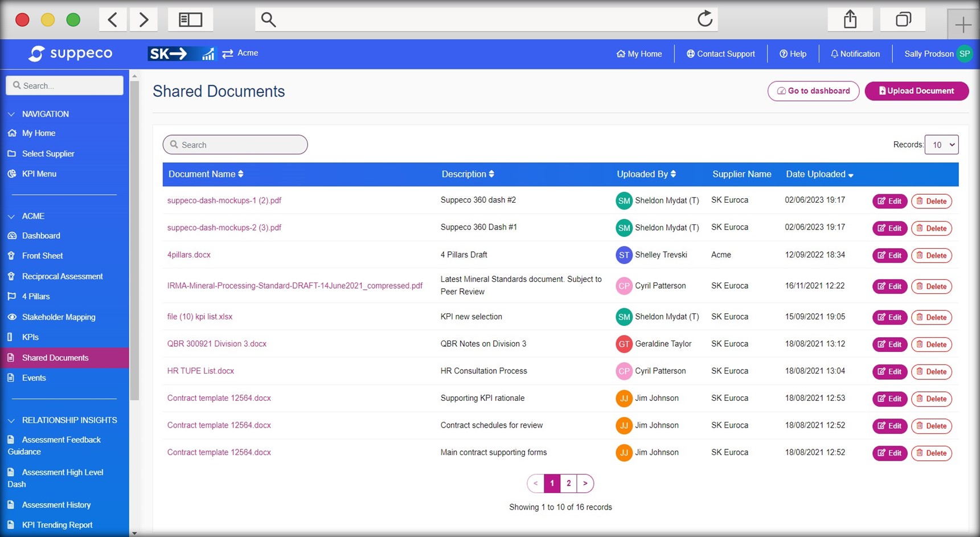Screen dimensions: 980x537
Task: Delete the QBR 300921 Division 3.docx row
Action: (932, 345)
